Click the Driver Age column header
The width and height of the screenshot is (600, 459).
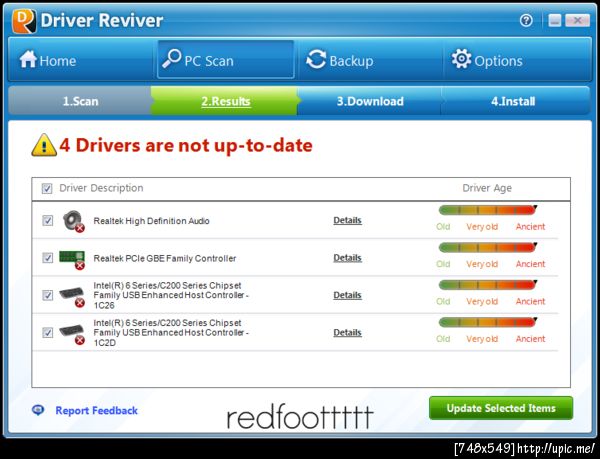487,188
